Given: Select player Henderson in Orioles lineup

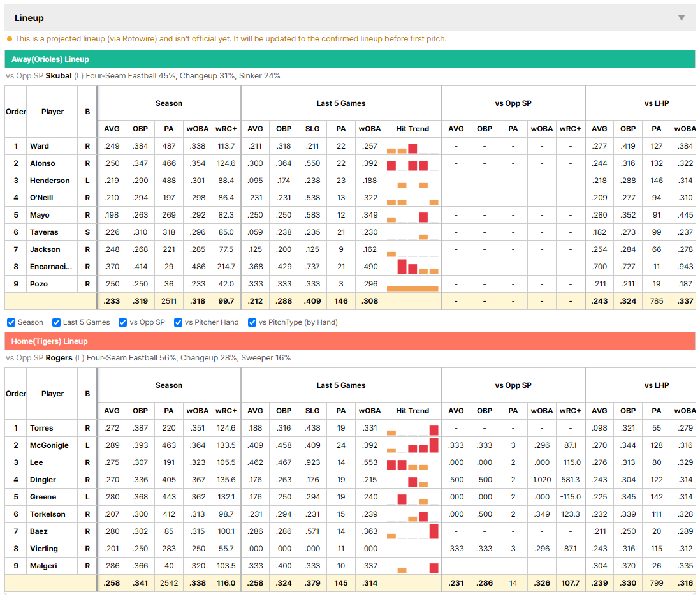Looking at the screenshot, I should 50,181.
